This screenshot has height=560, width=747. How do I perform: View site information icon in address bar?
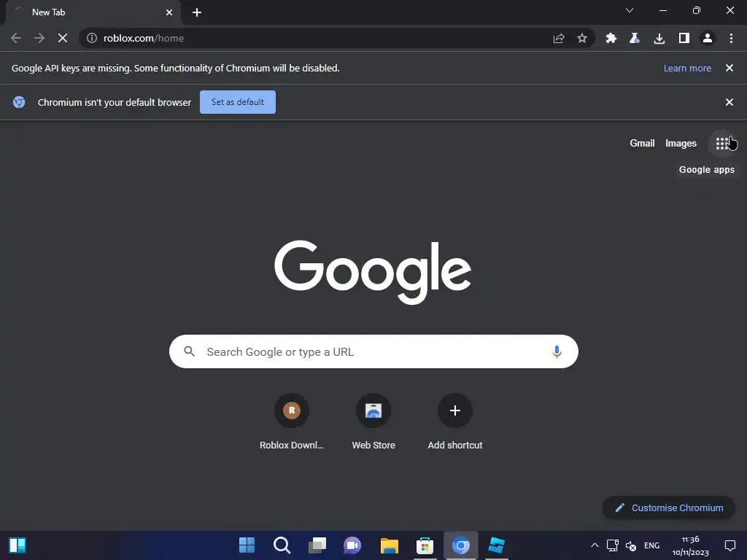(x=92, y=38)
